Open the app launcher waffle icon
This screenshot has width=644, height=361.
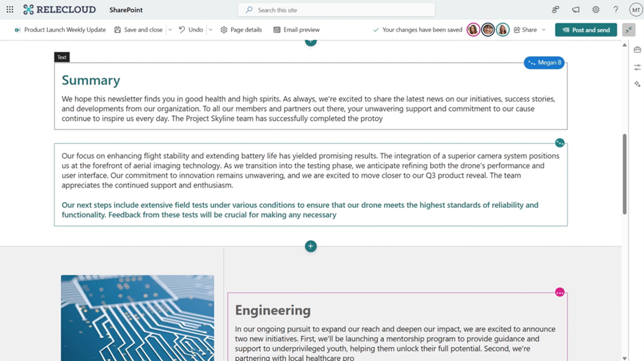(x=10, y=10)
